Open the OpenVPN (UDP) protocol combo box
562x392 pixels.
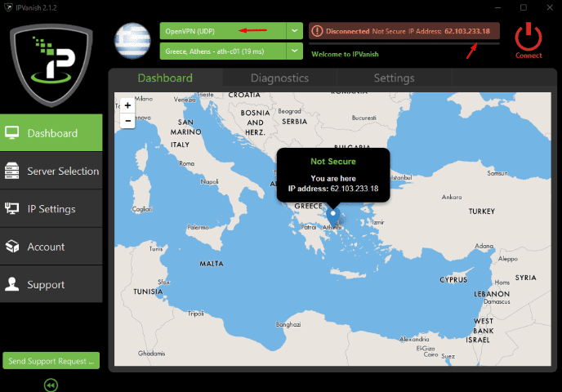(231, 31)
